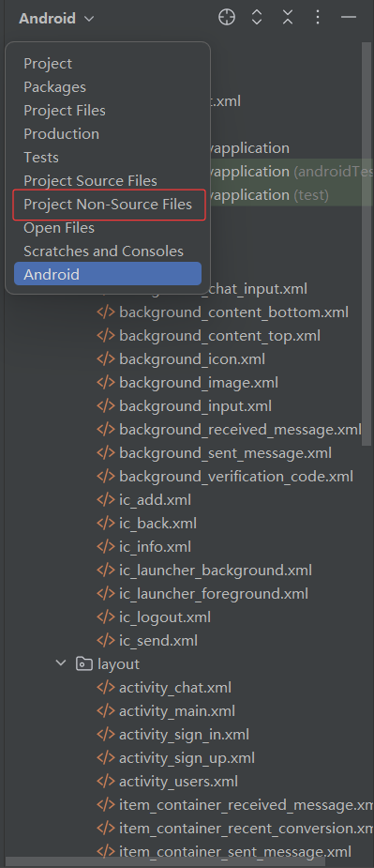Image resolution: width=374 pixels, height=868 pixels.
Task: Open the Android view selector dropdown
Action: coord(56,18)
